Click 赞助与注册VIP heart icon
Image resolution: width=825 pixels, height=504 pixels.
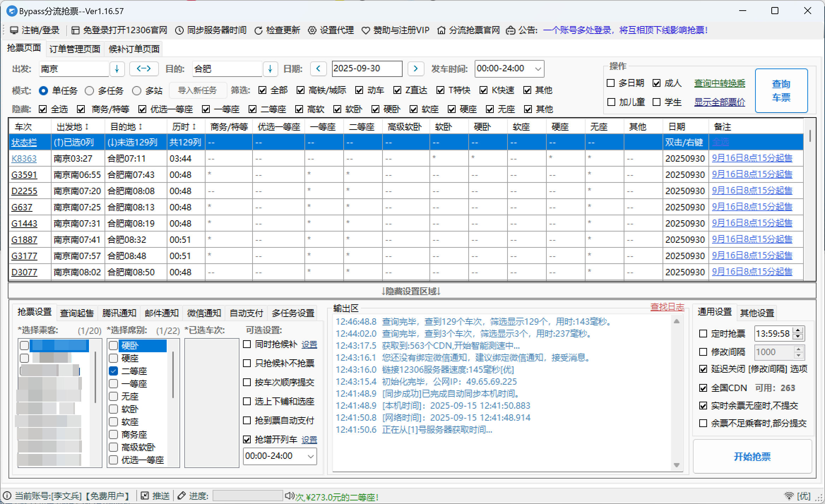[366, 30]
